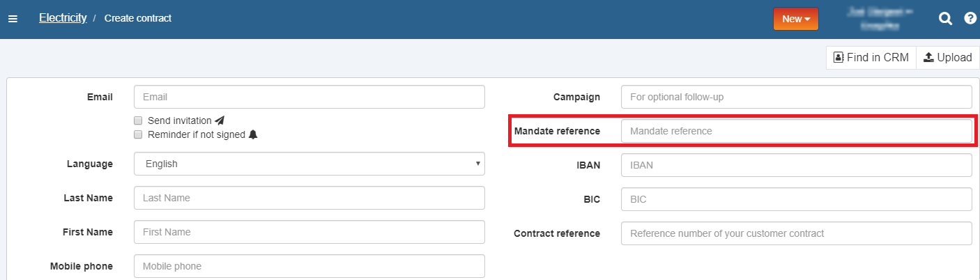Tick the Reminder if not signed checkbox
The width and height of the screenshot is (980, 280).
click(138, 134)
